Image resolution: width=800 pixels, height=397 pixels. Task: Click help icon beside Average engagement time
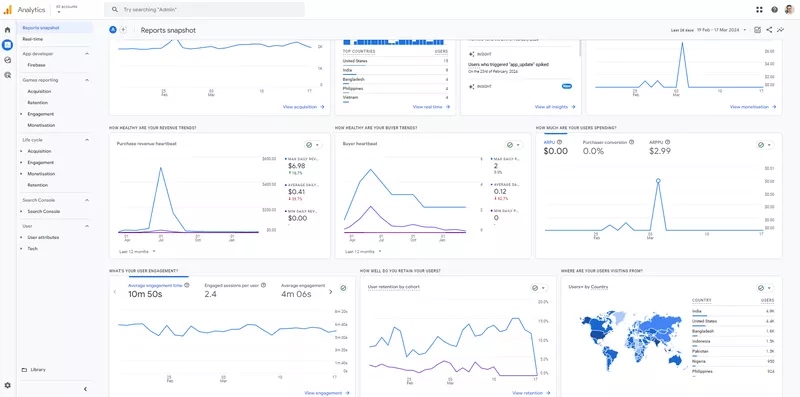click(x=187, y=285)
